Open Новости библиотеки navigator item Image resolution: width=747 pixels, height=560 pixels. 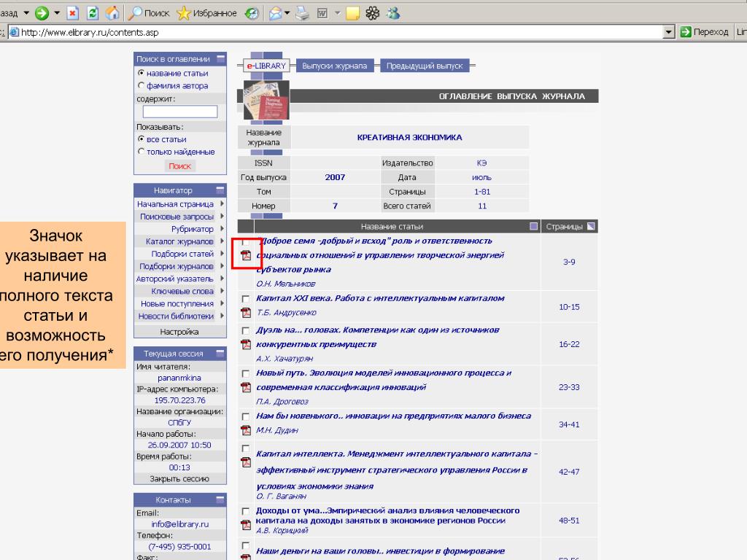click(176, 316)
